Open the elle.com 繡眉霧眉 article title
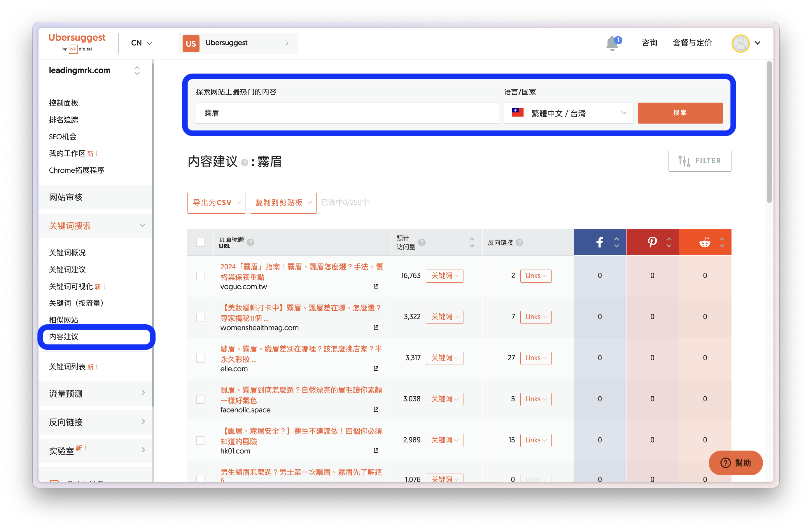812x531 pixels. pyautogui.click(x=301, y=354)
